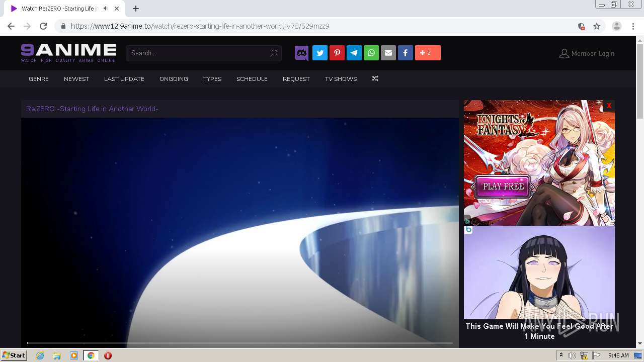Viewport: 644px width, 362px height.
Task: Share the page on Pinterest
Action: (x=337, y=53)
